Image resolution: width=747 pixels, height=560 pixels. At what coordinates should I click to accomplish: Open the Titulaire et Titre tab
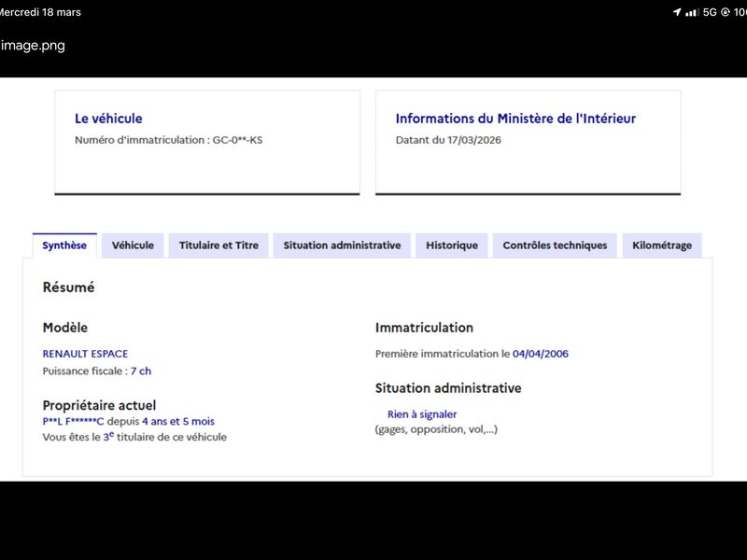point(218,245)
